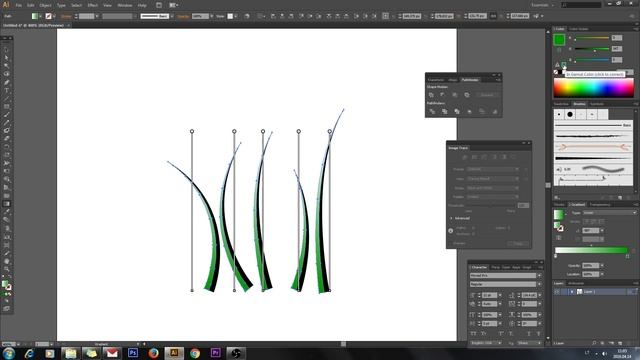This screenshot has width=640, height=360.
Task: Click the color spectrum bar in Color panel
Action: (x=593, y=87)
